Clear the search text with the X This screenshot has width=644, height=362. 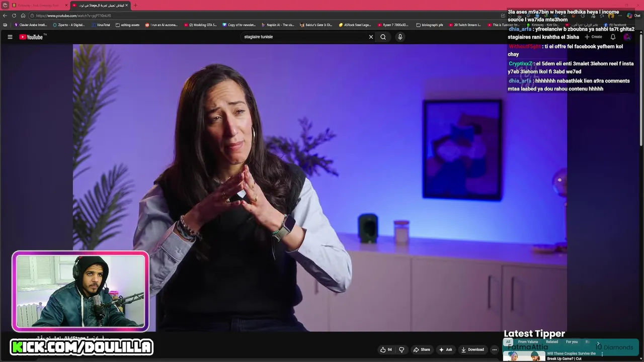(371, 37)
